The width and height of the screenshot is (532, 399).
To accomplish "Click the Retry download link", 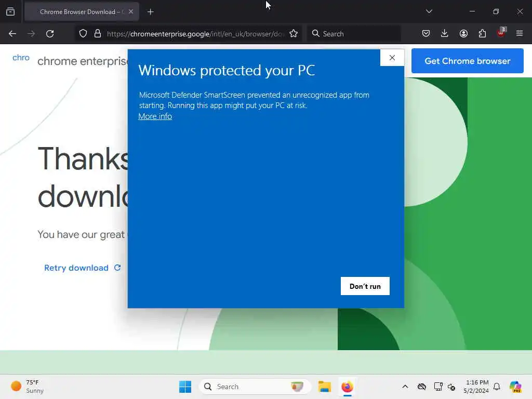I will click(x=83, y=268).
